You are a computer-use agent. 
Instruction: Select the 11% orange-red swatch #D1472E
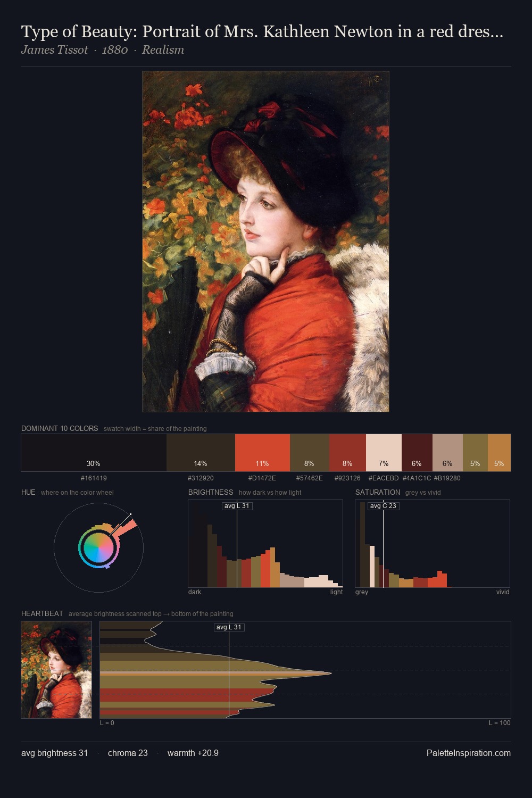[262, 453]
